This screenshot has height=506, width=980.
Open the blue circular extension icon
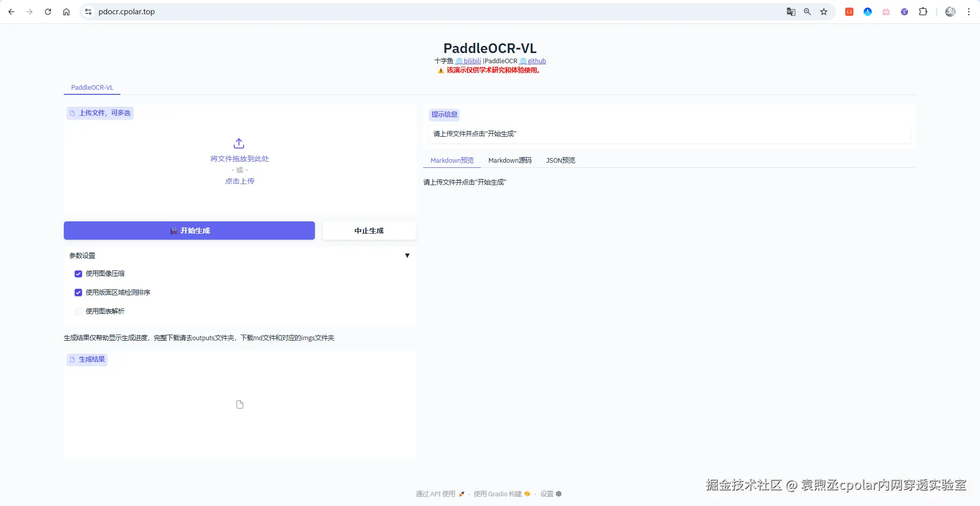[x=868, y=12]
